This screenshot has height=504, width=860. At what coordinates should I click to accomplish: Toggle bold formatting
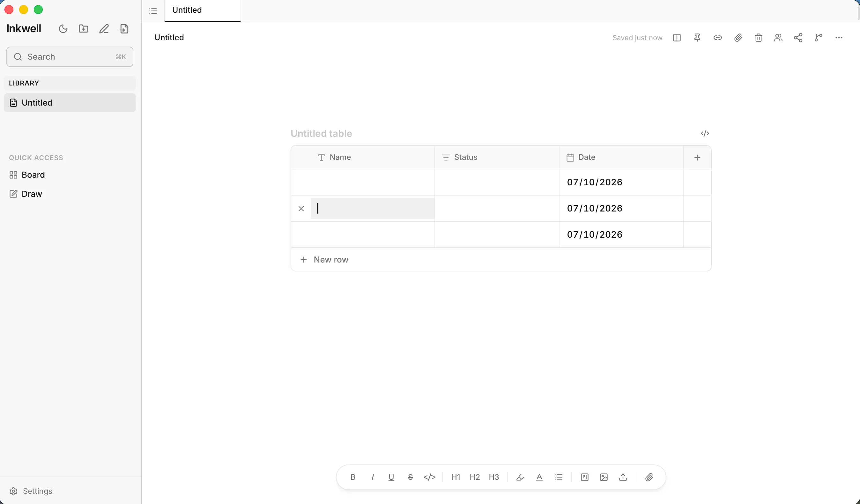pos(353,477)
